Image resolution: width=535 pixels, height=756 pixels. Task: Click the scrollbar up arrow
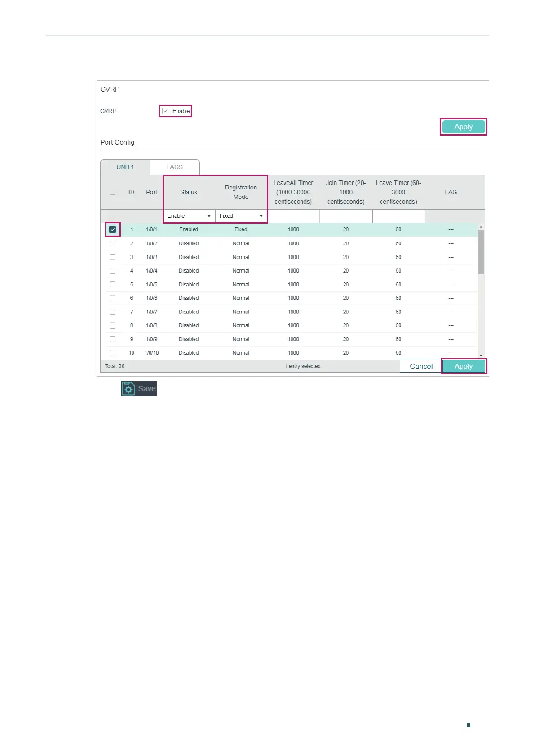click(x=481, y=227)
